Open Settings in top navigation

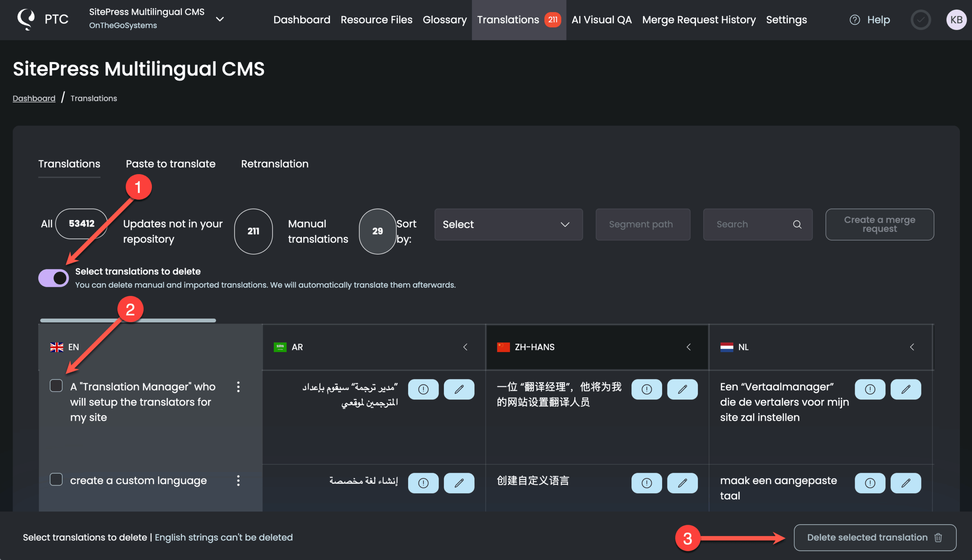[x=786, y=20]
